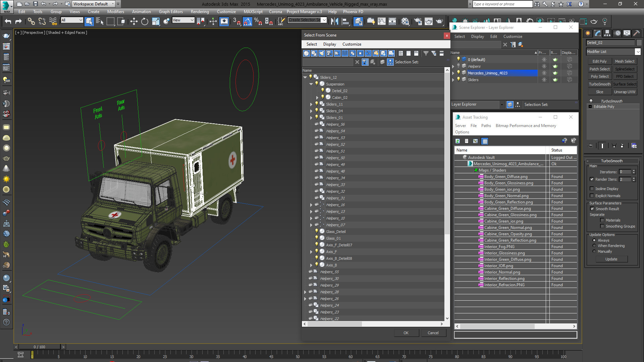
Task: Click the sun light icon in left toolbar
Action: pos(6,179)
